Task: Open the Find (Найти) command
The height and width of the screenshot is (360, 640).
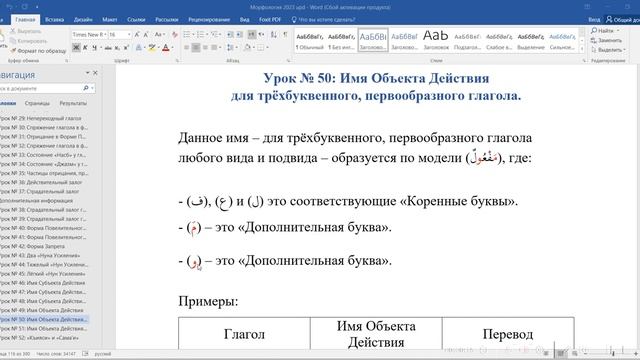Action: click(x=603, y=31)
